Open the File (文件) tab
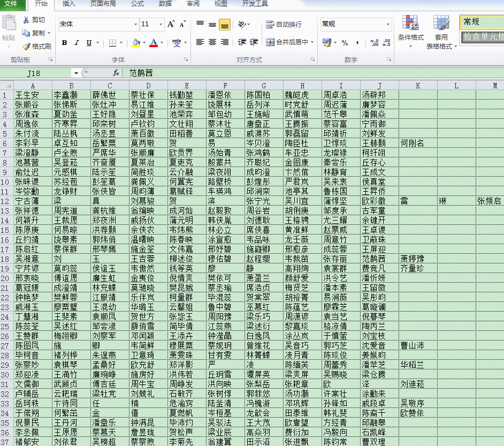The width and height of the screenshot is (504, 446). [x=12, y=4]
